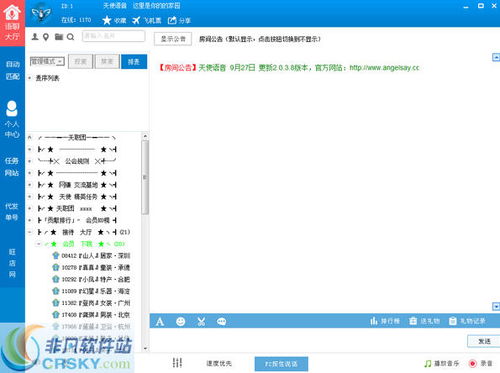Click the send message button
The width and height of the screenshot is (500, 373).
[x=484, y=341]
